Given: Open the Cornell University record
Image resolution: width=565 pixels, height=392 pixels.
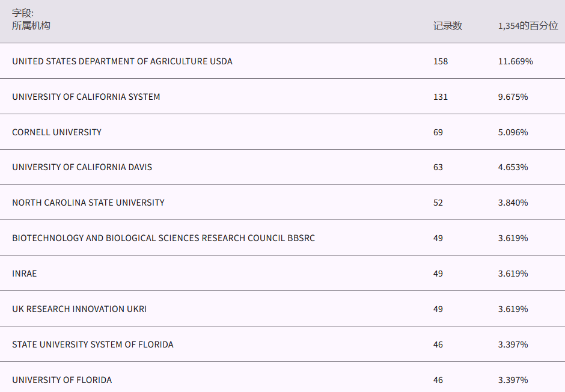Looking at the screenshot, I should point(56,132).
